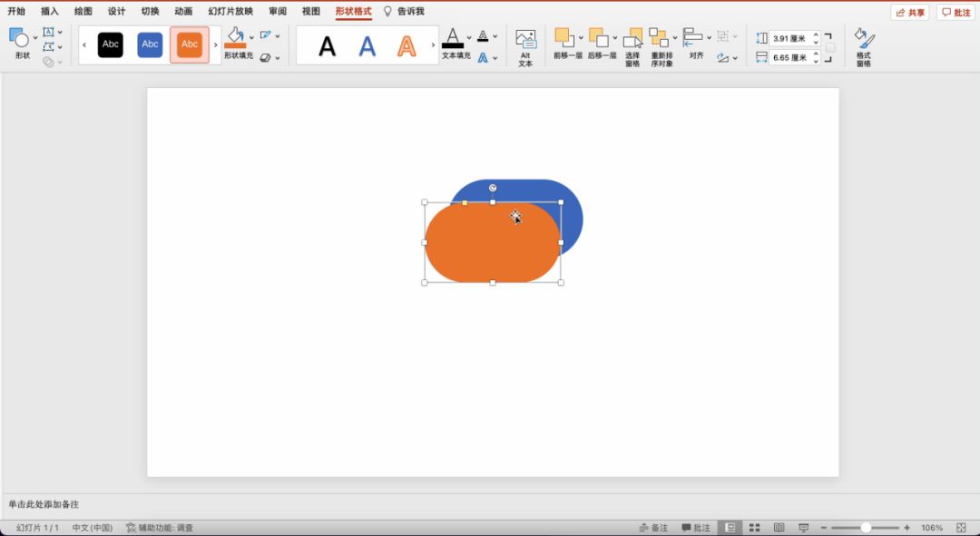Expand the Text Fill (文本填充) dropdown arrow
The width and height of the screenshot is (980, 536).
tap(469, 37)
